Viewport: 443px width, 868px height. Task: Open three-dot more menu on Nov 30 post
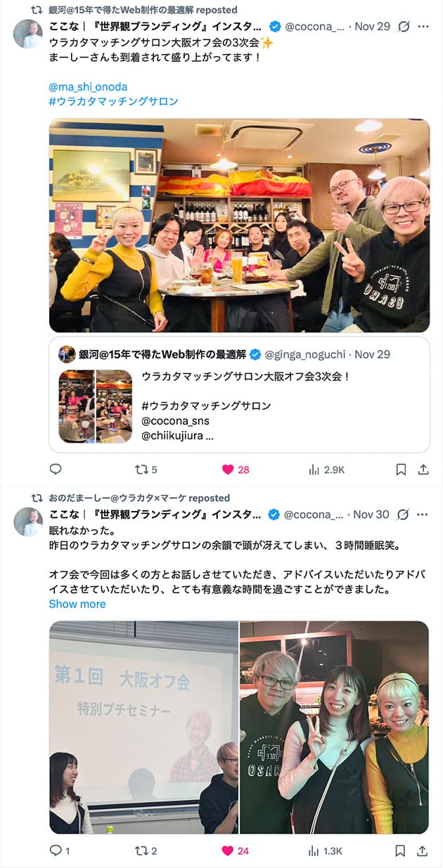point(423,514)
